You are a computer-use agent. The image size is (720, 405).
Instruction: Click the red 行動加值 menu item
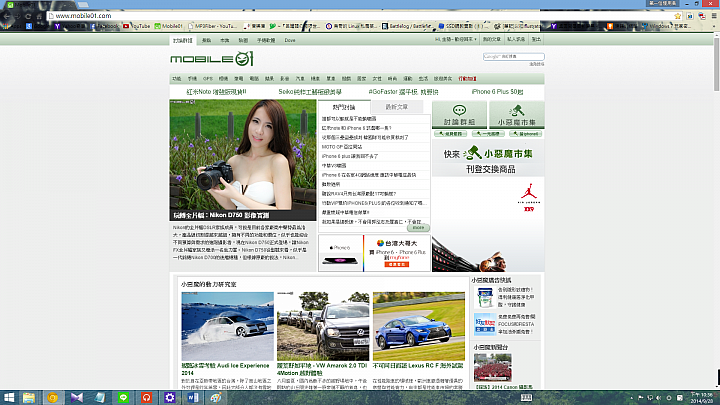[467, 79]
